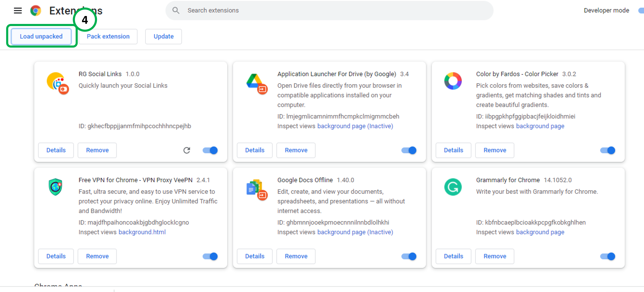Viewport: 644px width, 292px height.
Task: Click the Developer mode label
Action: (606, 10)
